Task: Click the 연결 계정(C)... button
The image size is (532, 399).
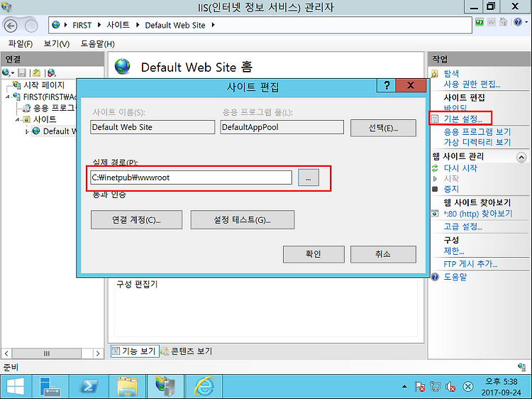Action: [x=136, y=219]
